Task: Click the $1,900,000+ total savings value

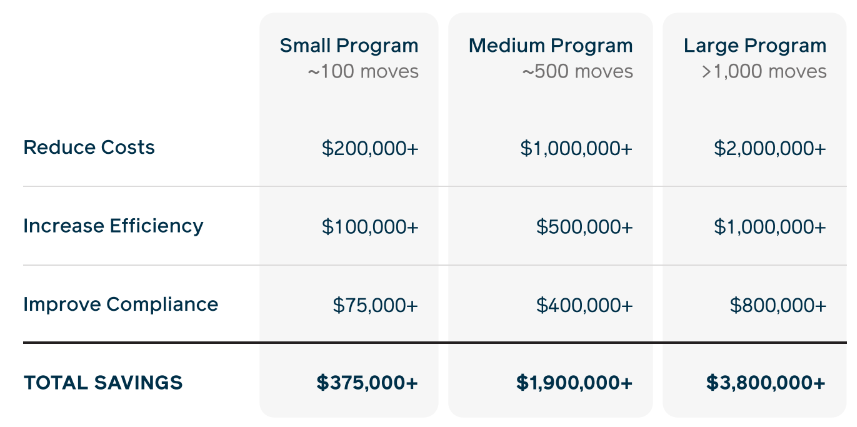Action: tap(574, 382)
